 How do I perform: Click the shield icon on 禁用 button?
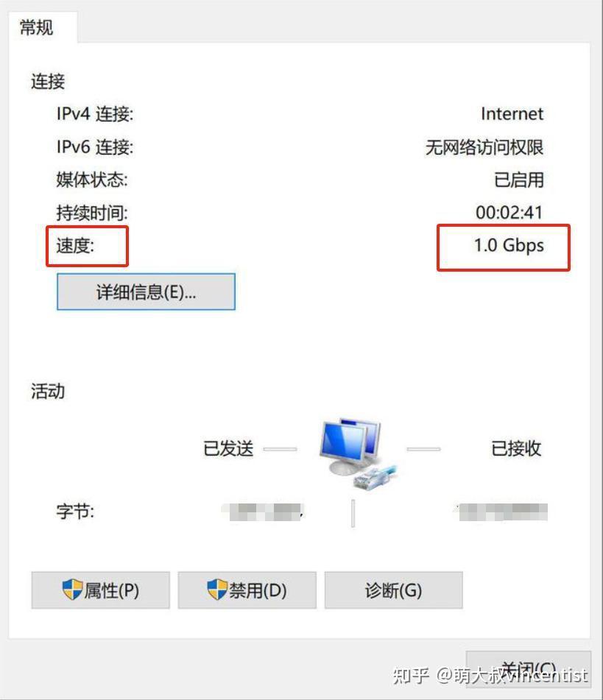[217, 590]
